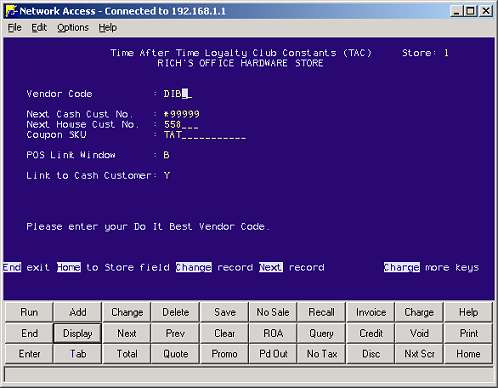Click the Add button
498x388 pixels.
point(78,312)
